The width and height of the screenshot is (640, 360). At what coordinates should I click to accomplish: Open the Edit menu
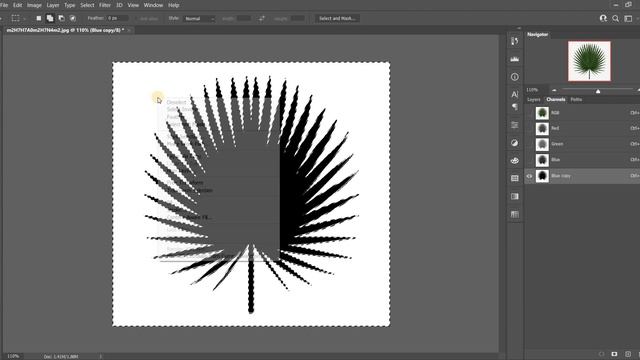(x=18, y=5)
